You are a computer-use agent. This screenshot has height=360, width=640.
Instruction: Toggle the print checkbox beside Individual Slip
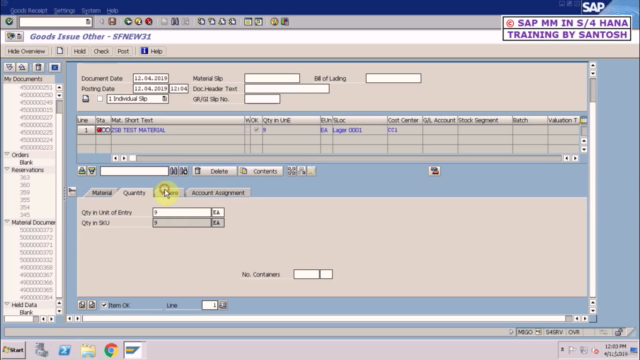(x=100, y=99)
